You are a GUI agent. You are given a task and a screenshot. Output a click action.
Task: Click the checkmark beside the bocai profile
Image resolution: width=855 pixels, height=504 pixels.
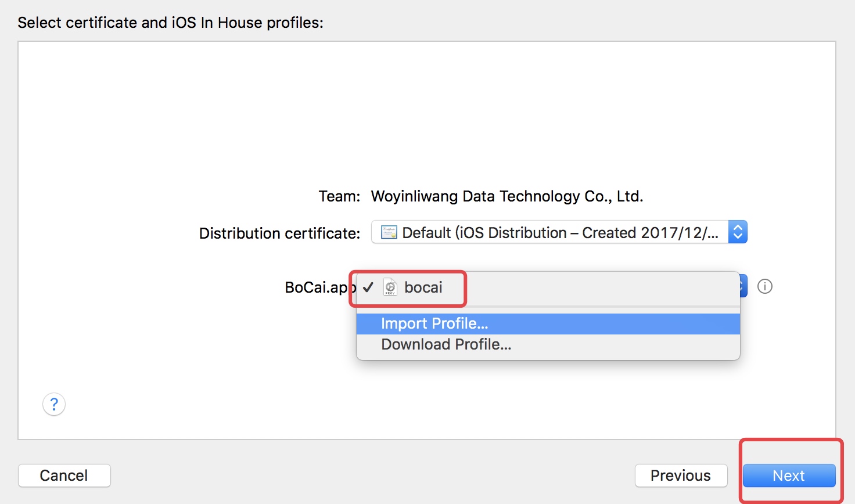click(368, 287)
